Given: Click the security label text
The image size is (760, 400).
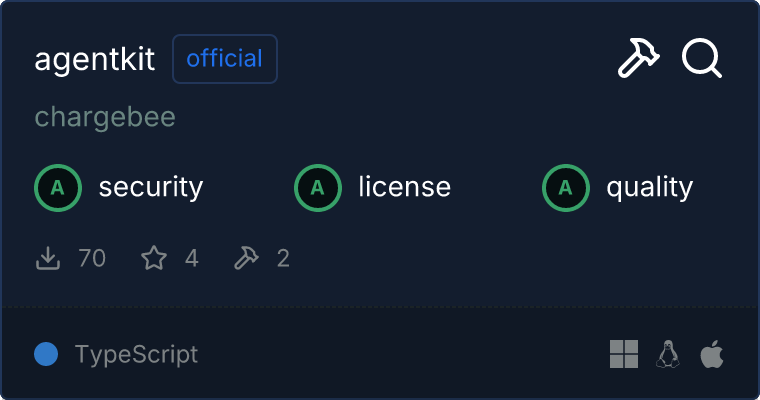Looking at the screenshot, I should pyautogui.click(x=151, y=187).
